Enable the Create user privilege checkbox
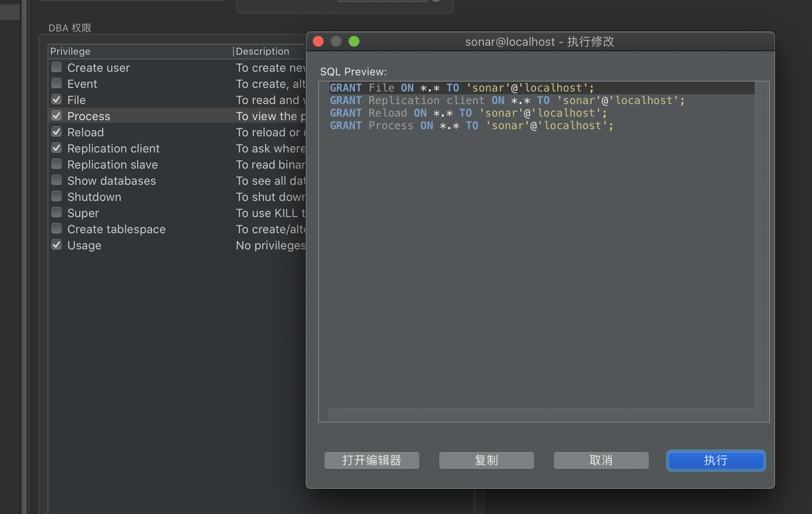This screenshot has width=812, height=514. pos(56,66)
